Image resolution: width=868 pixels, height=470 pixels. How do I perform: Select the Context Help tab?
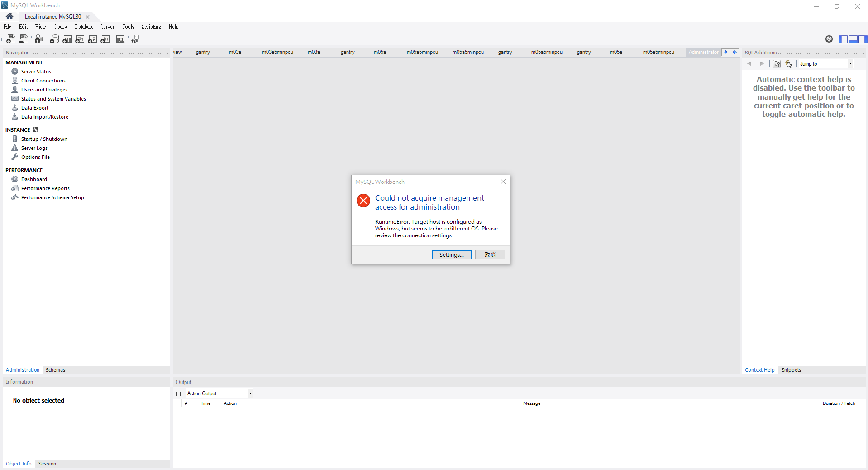759,370
